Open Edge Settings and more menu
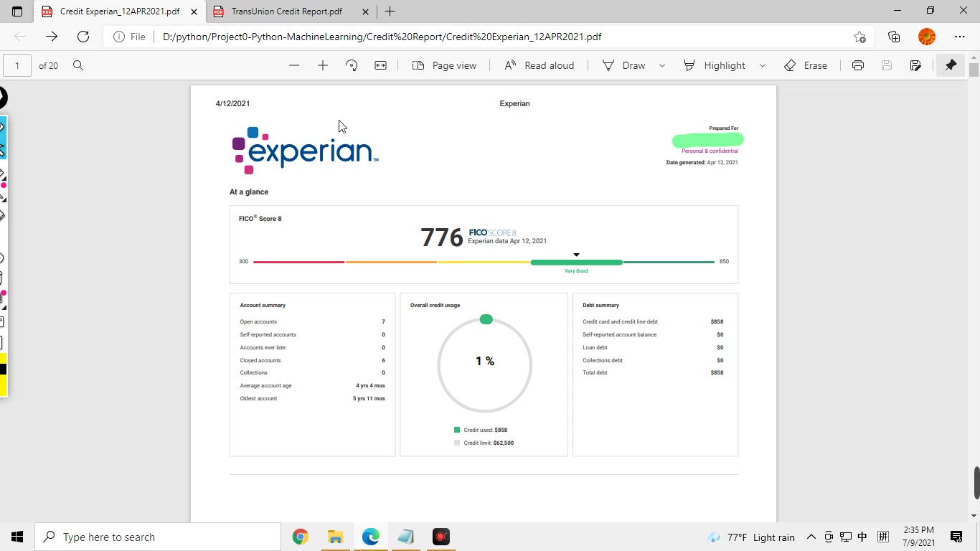 coord(960,37)
